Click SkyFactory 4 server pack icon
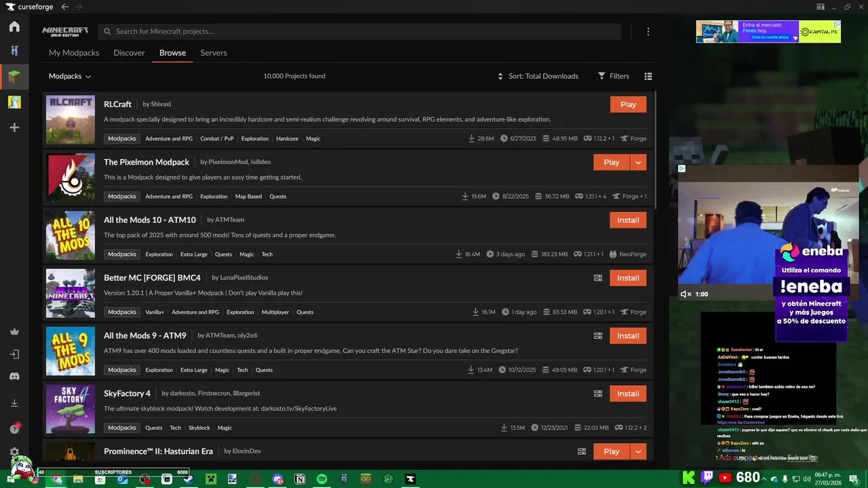Screen dimensions: 868x488 pyautogui.click(x=598, y=394)
